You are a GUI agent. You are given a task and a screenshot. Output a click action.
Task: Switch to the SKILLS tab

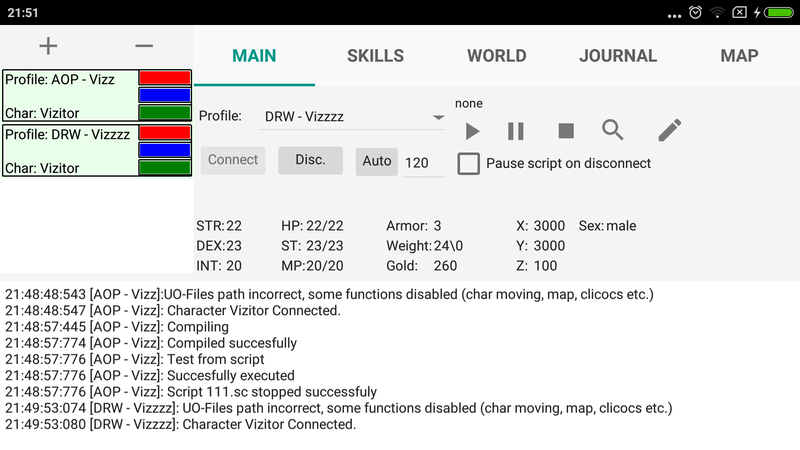coord(375,56)
